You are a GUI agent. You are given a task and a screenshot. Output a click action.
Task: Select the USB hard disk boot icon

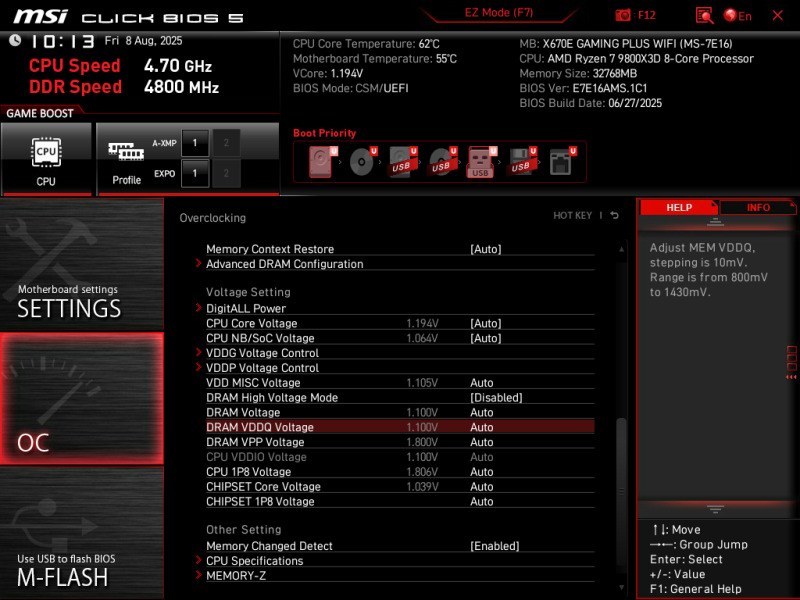point(403,162)
